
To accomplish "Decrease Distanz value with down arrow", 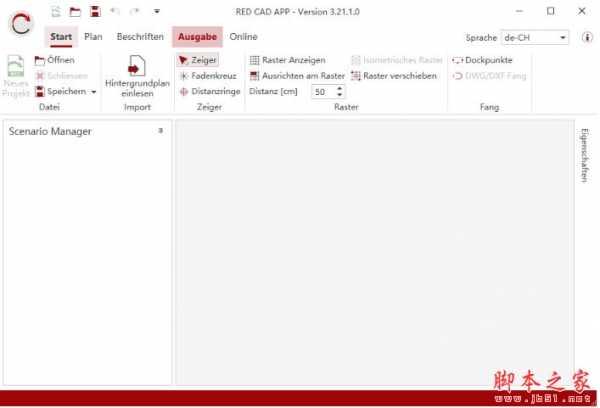I will click(339, 95).
